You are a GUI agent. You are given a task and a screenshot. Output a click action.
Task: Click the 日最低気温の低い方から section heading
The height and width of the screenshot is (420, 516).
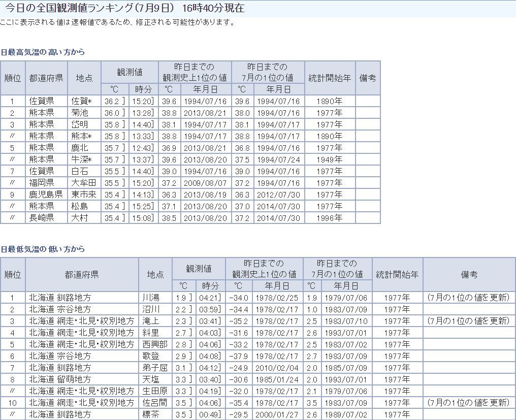click(x=43, y=249)
